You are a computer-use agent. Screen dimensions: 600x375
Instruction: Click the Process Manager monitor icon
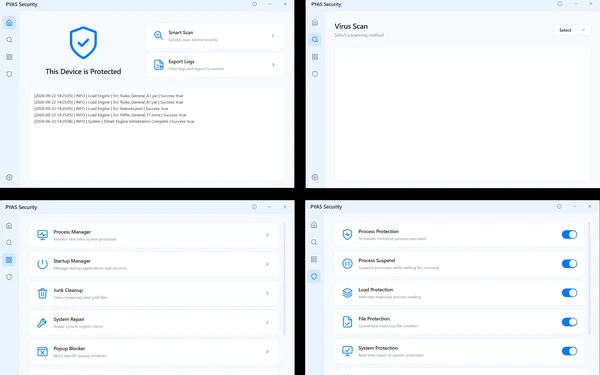pyautogui.click(x=42, y=235)
